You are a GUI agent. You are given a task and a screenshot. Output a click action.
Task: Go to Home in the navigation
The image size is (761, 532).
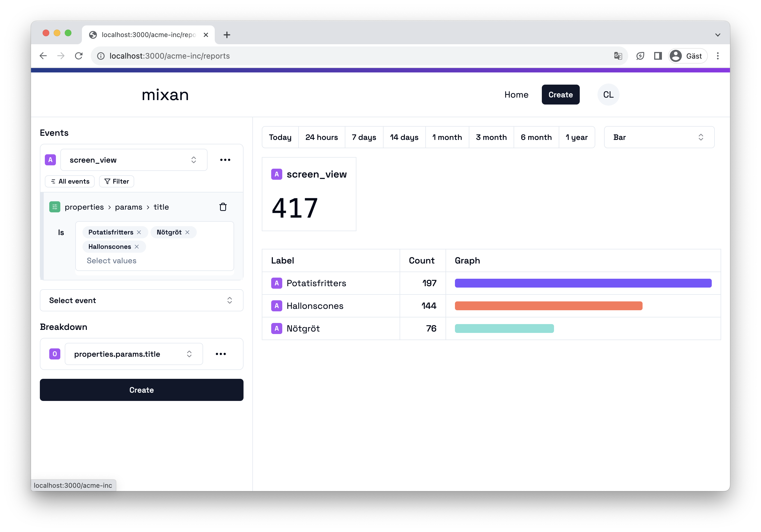pos(516,95)
